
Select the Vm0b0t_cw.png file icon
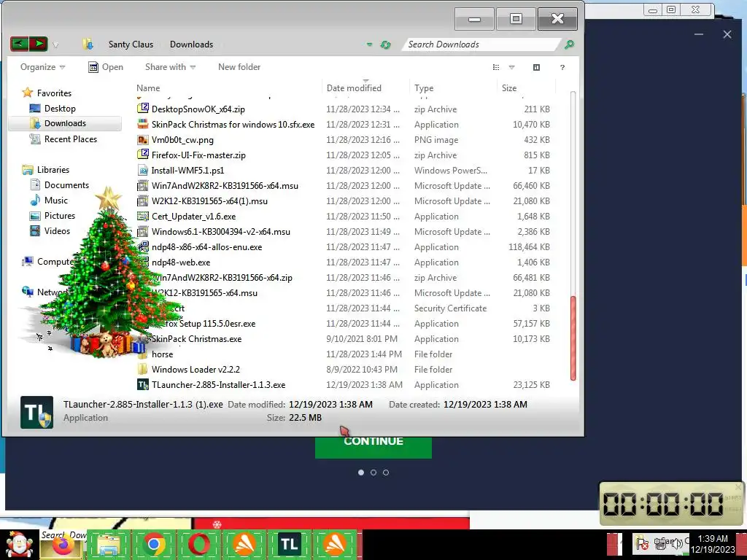pos(142,139)
